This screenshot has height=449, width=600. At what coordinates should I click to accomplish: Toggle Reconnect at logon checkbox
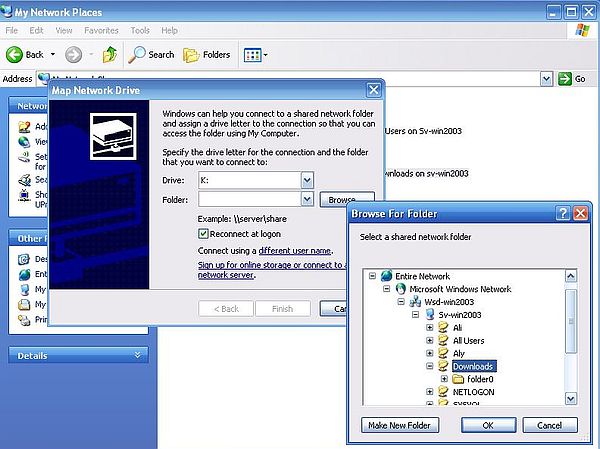pos(204,233)
